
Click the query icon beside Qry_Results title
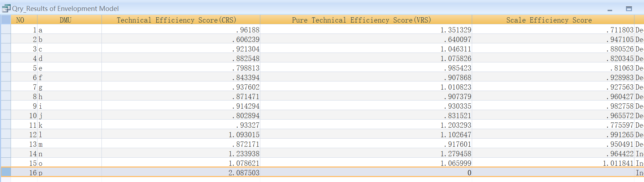(x=6, y=8)
